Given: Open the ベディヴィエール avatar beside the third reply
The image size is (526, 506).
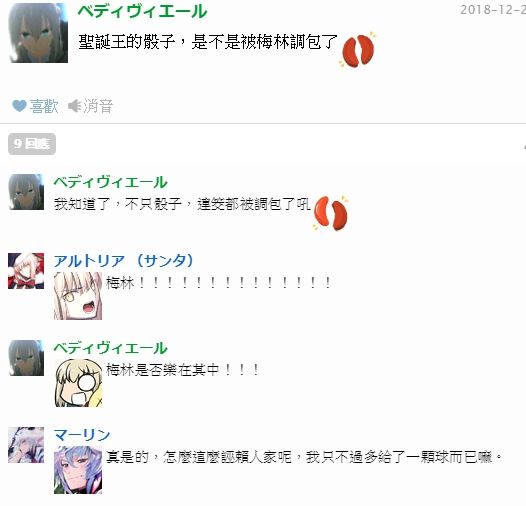Looking at the screenshot, I should 26,358.
